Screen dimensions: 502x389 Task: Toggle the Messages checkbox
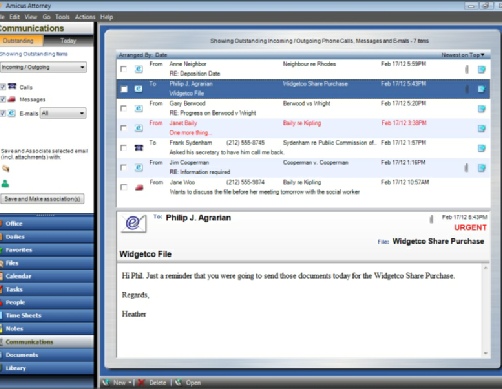3,99
